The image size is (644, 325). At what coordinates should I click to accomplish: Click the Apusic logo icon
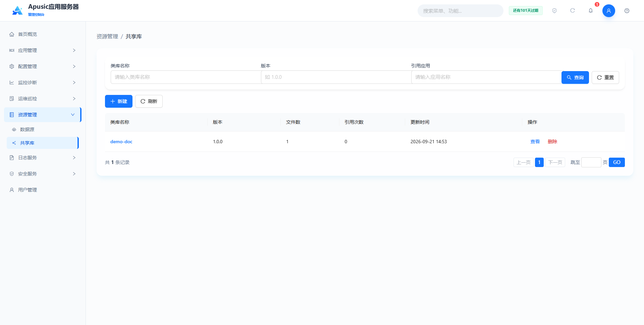tap(17, 10)
